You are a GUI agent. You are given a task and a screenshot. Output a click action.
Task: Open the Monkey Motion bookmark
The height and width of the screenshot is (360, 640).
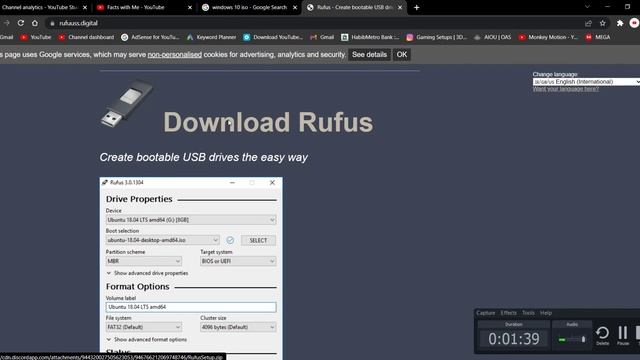549,37
